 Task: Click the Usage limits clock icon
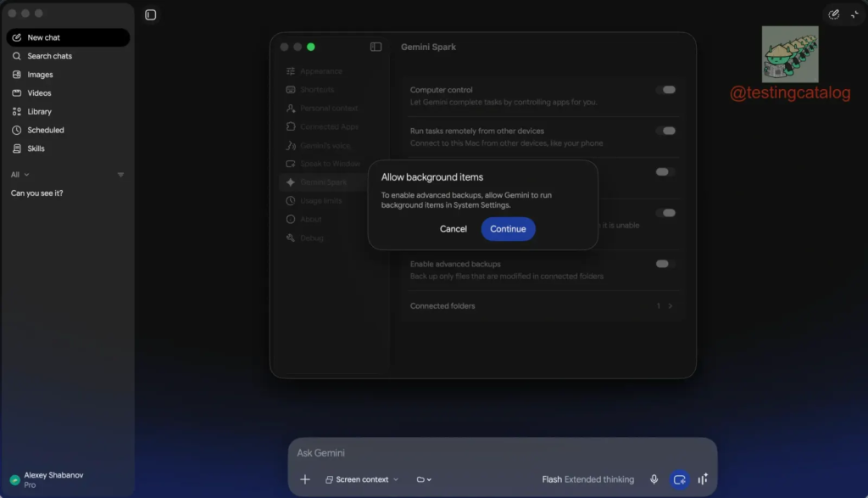coord(291,200)
